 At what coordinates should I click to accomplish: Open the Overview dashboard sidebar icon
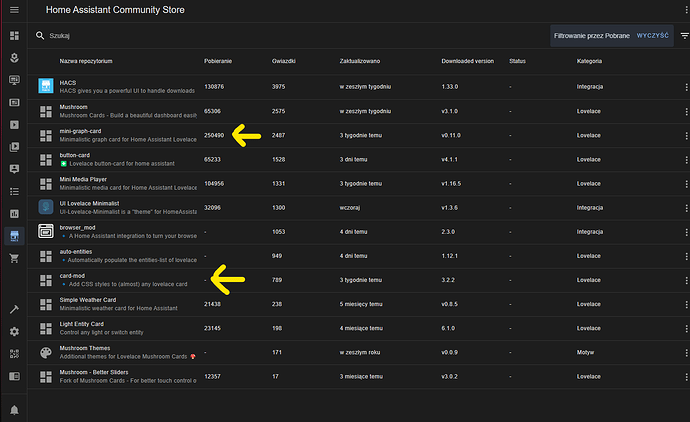pos(14,36)
